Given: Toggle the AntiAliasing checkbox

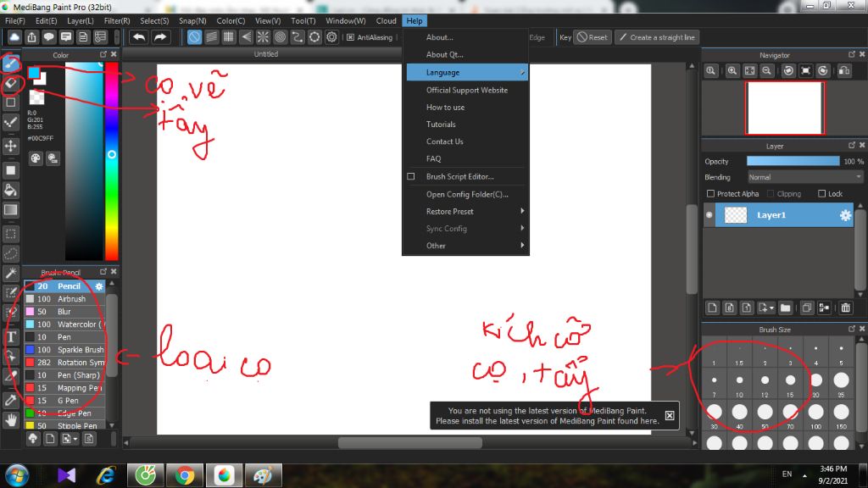Looking at the screenshot, I should (x=350, y=37).
